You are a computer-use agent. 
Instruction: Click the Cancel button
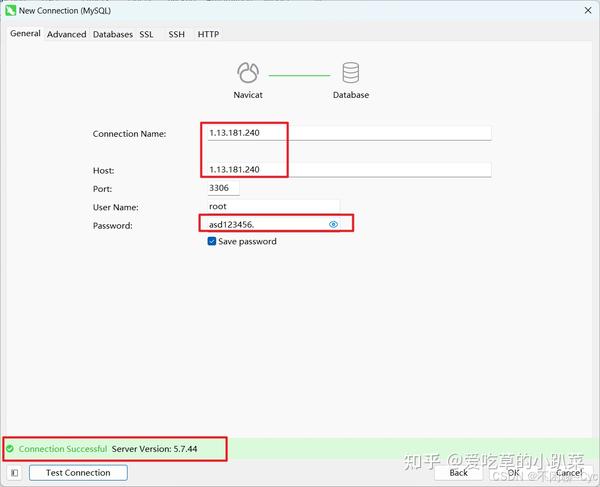click(x=569, y=473)
